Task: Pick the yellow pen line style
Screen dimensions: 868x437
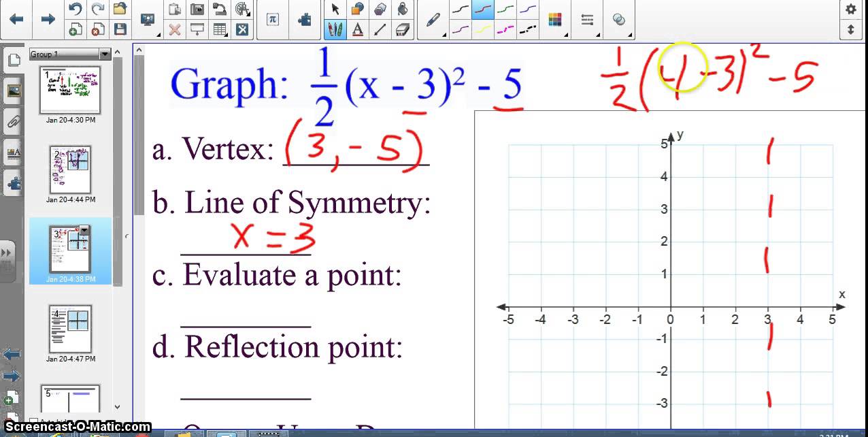Action: coord(484,29)
